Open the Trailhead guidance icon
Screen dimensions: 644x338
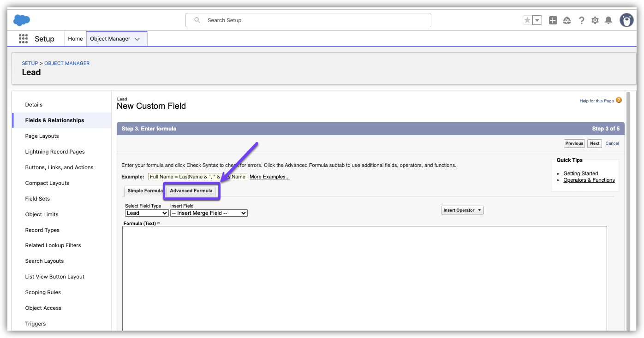[x=567, y=20]
